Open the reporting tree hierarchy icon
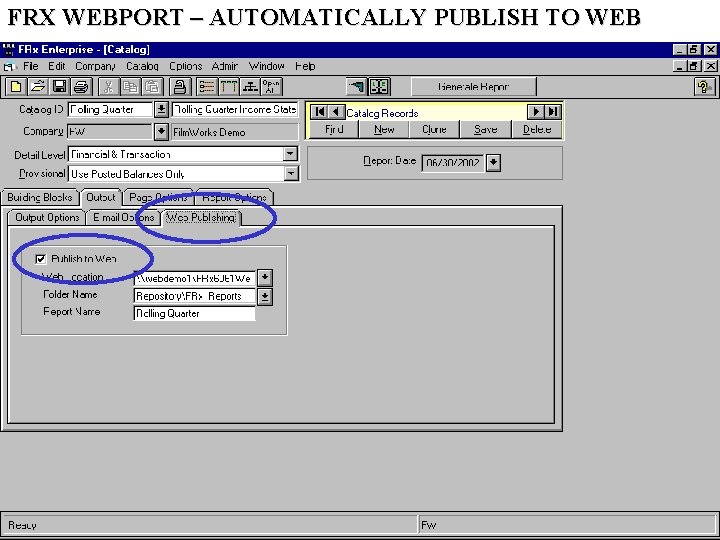This screenshot has width=720, height=540. click(x=250, y=87)
